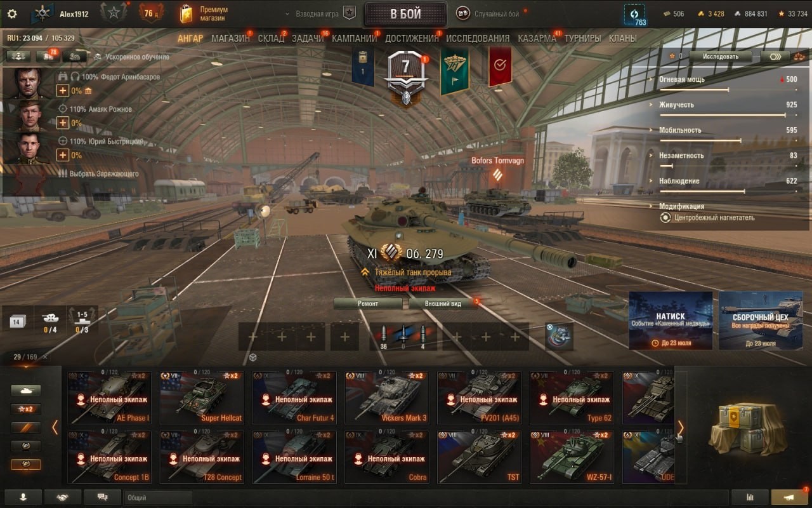Viewport: 812px width, 508px height.
Task: Toggle the Ускоренное обучение crew option
Action: pos(131,57)
